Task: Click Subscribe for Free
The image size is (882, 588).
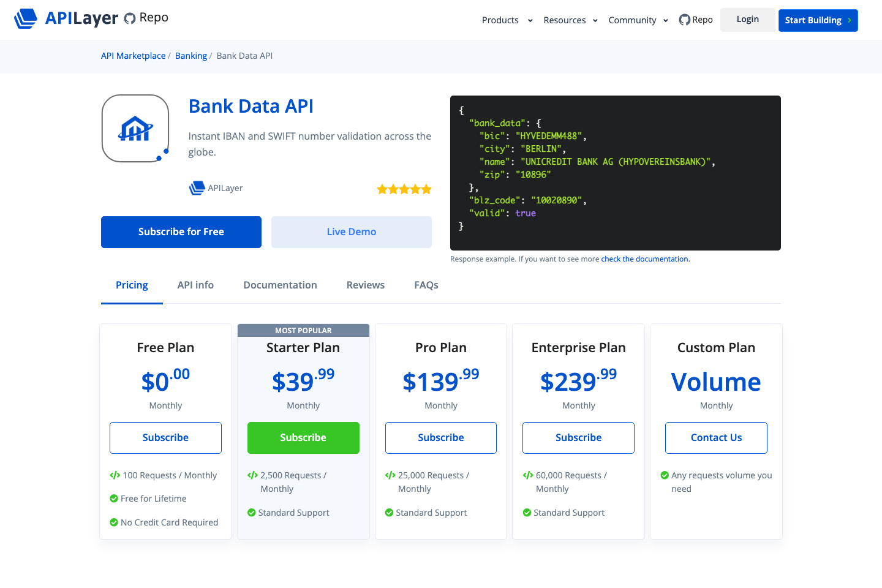Action: (181, 232)
